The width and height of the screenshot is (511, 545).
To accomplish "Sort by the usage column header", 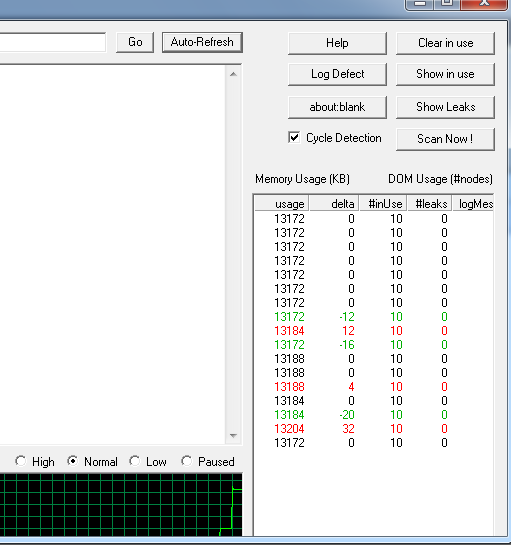I will click(x=282, y=204).
